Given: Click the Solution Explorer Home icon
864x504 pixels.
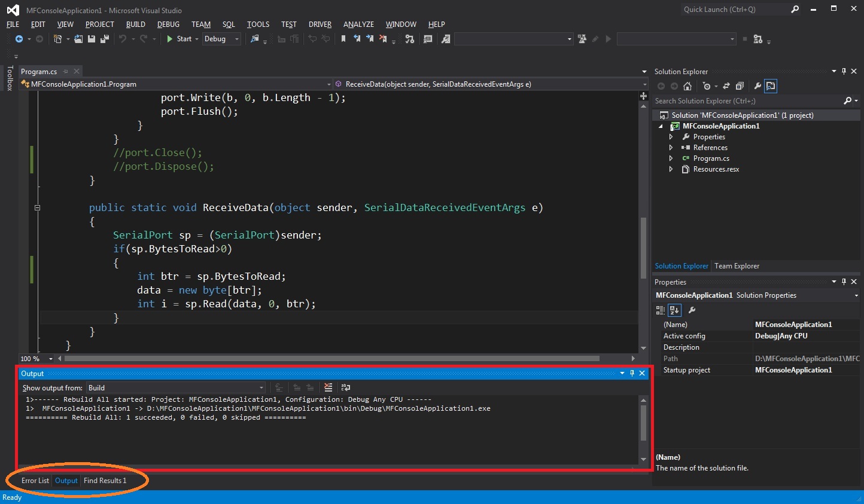Looking at the screenshot, I should [687, 86].
